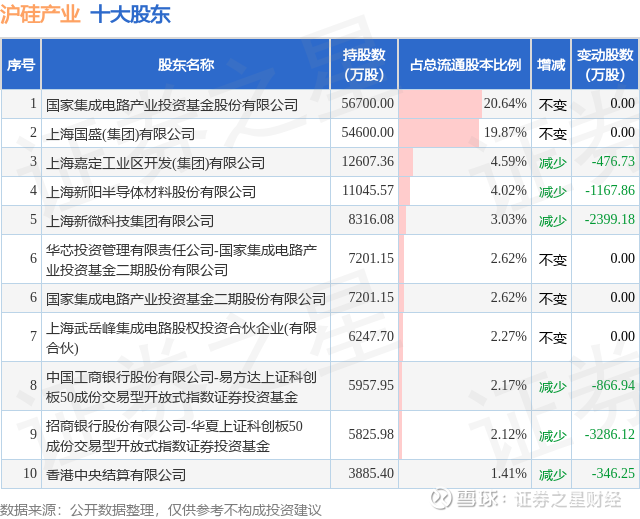Click shareholder 中国工商银行 易方达上证科创板50 fund

pos(181,386)
